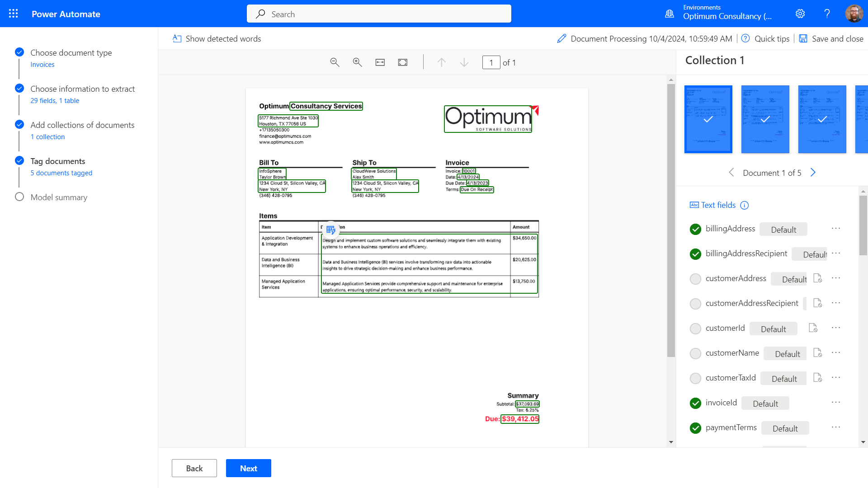Open the Model summary step
The image size is (868, 488).
[x=59, y=197]
